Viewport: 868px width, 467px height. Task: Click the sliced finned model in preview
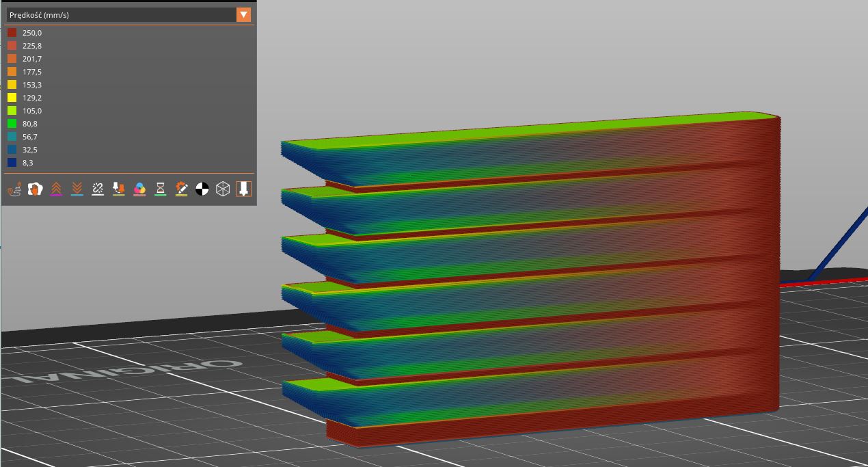click(x=530, y=279)
